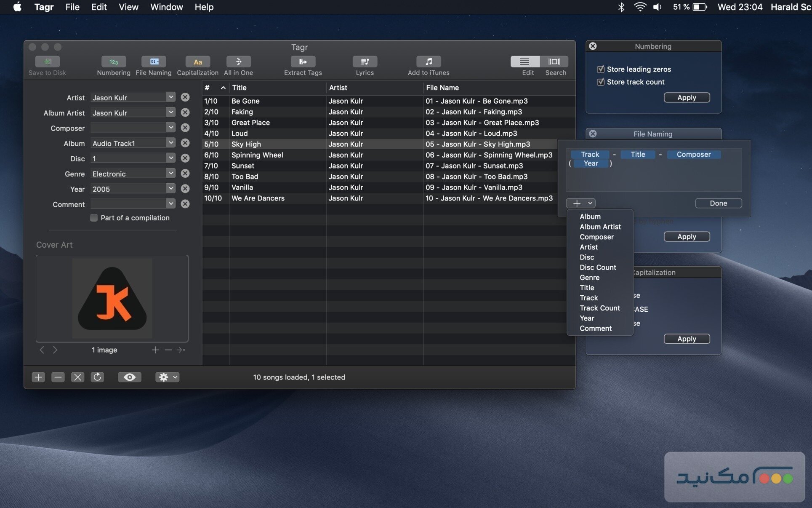Viewport: 812px width, 508px height.
Task: Open the Numbering tool in toolbar
Action: (113, 62)
